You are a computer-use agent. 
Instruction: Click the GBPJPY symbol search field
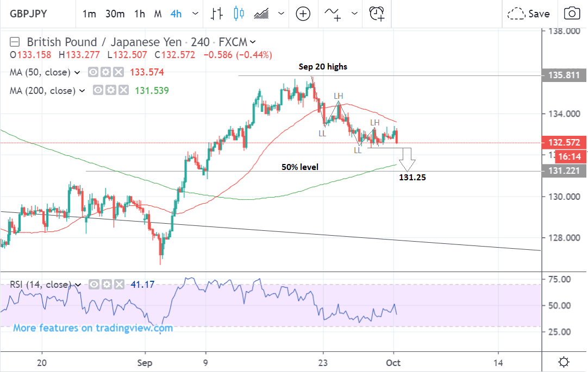pos(27,14)
